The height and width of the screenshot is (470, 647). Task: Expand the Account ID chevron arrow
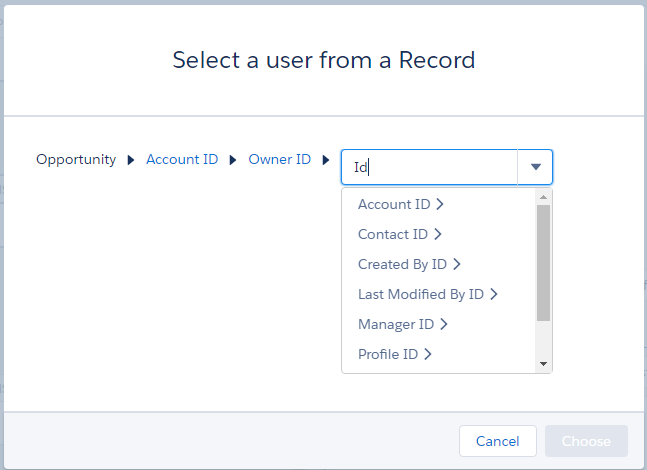coord(440,204)
